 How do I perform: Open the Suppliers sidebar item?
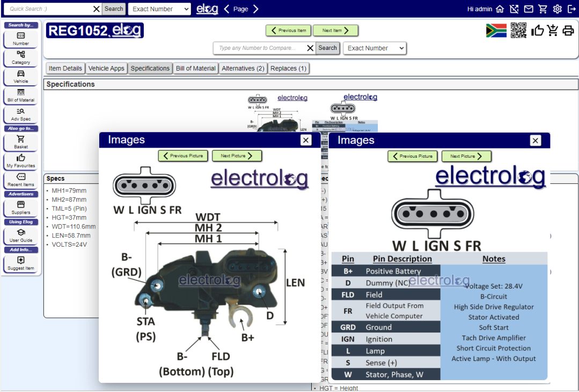tap(21, 208)
